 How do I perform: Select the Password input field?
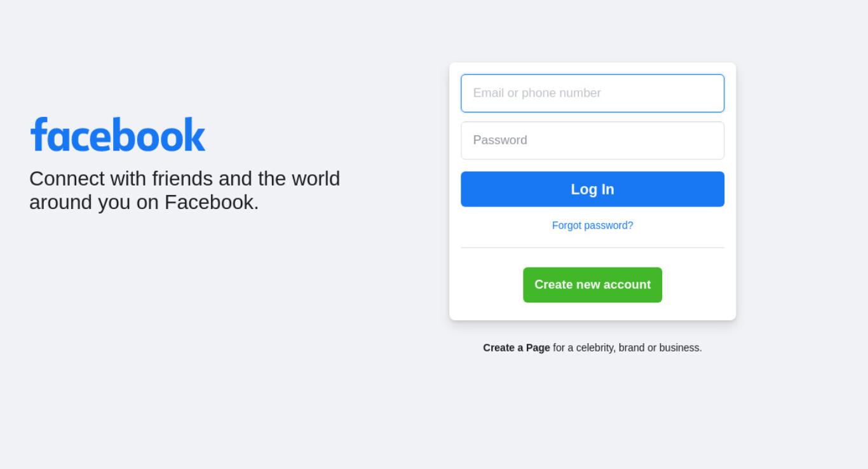click(x=592, y=140)
